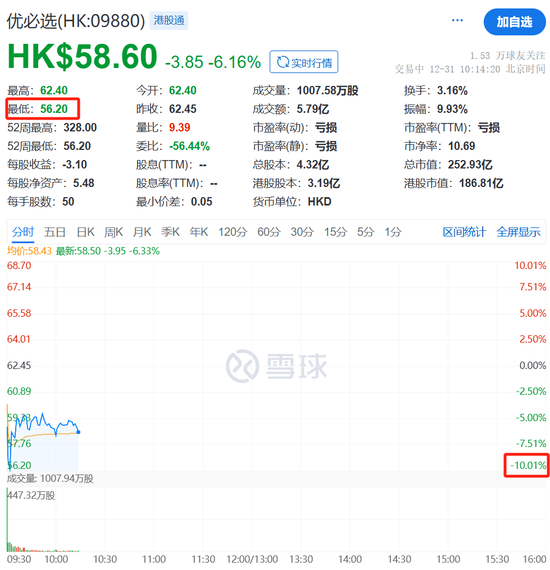Choose the 120分 interval tab

point(233,232)
